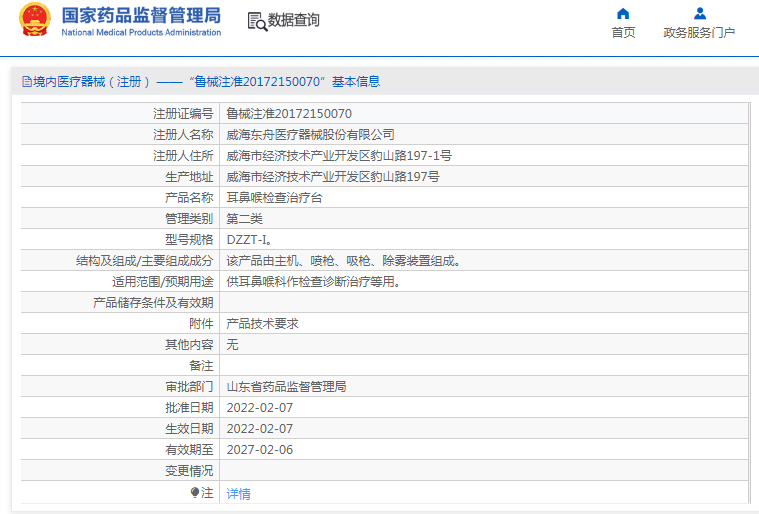Screen dimensions: 759x514
Task: Select 生效日期 value 2022-02-07
Action: [x=259, y=429]
